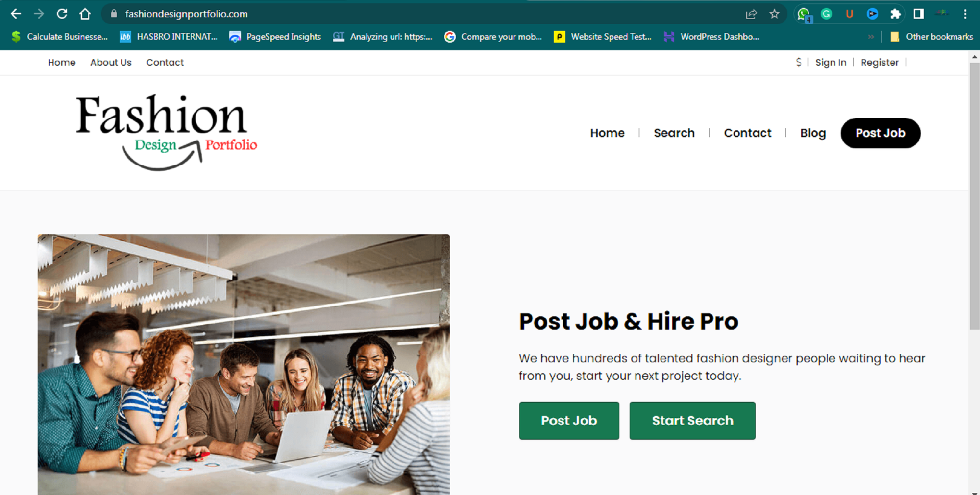Reload the page with refresh icon
The image size is (980, 495).
pyautogui.click(x=62, y=14)
